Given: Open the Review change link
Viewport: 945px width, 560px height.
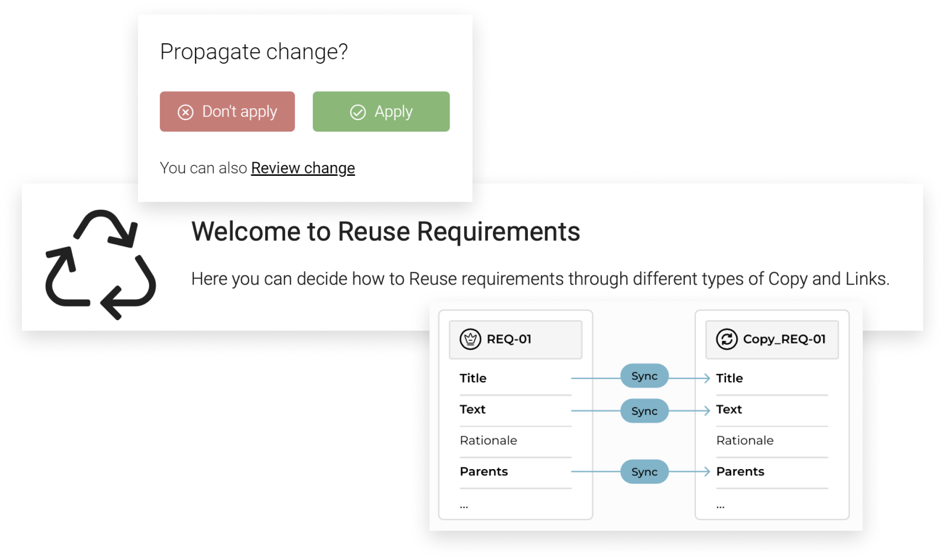Looking at the screenshot, I should (x=303, y=168).
